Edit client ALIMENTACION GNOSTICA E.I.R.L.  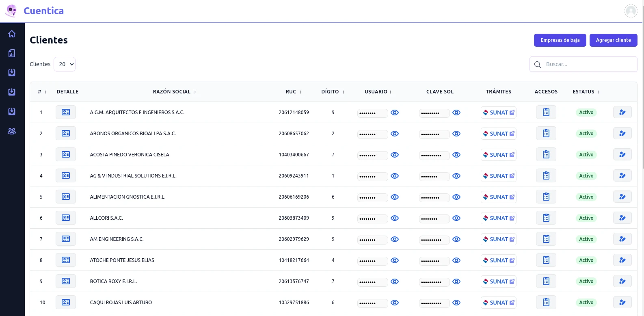[x=622, y=197]
